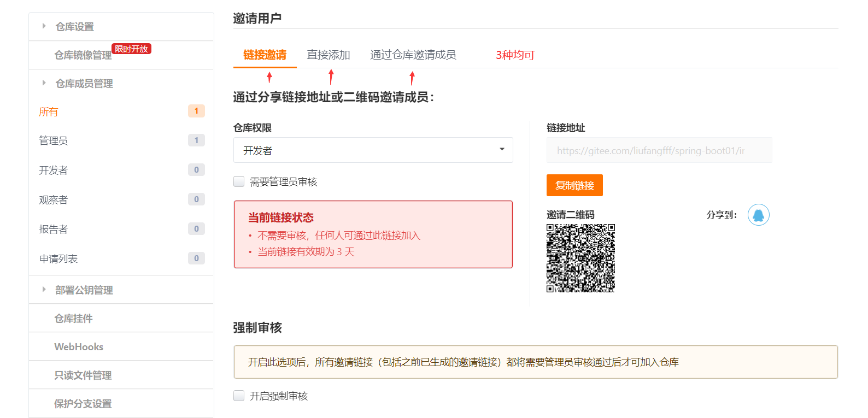Click the 仓库成员管理 sidebar heading

pos(84,83)
